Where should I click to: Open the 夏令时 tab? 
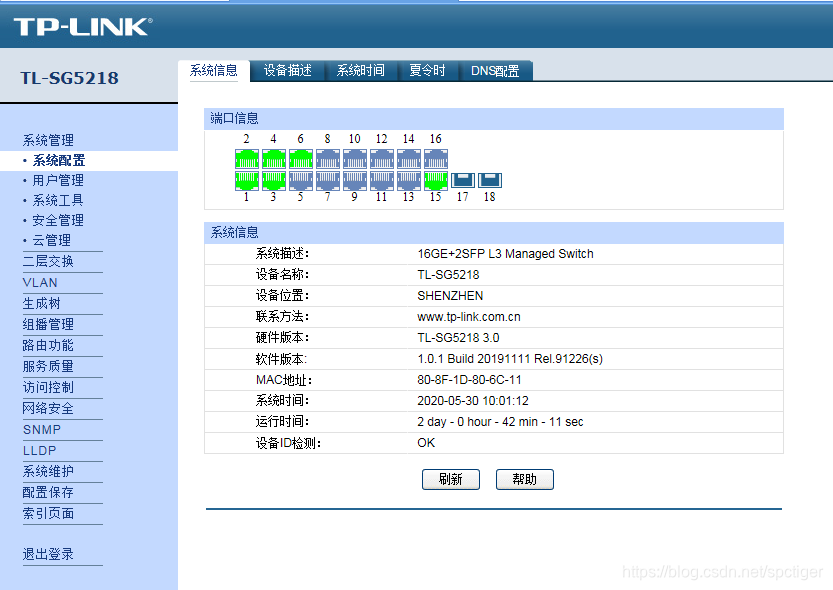coord(428,71)
